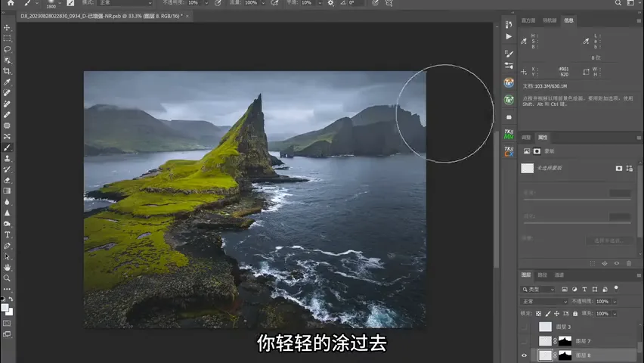The image size is (644, 363).
Task: Open the TK panel orange-blue icon
Action: click(x=509, y=82)
